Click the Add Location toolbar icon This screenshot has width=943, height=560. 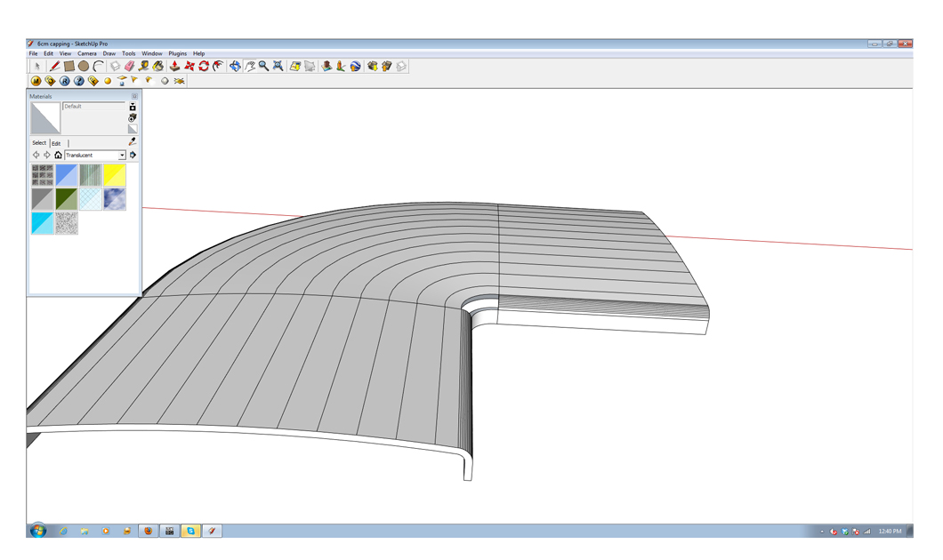pos(295,66)
